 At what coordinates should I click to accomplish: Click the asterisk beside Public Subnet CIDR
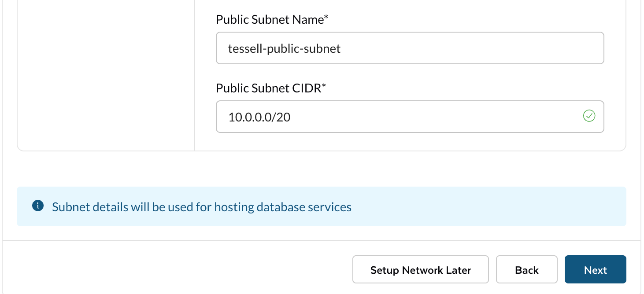(324, 87)
